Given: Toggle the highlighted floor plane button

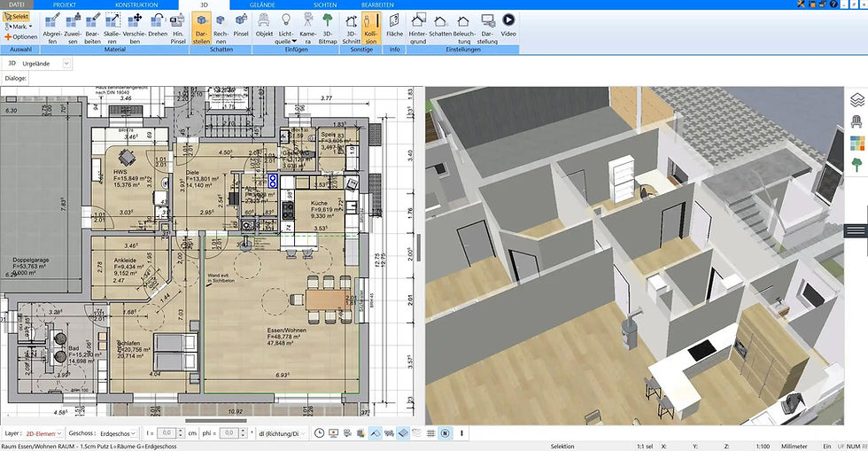Looking at the screenshot, I should [403, 433].
